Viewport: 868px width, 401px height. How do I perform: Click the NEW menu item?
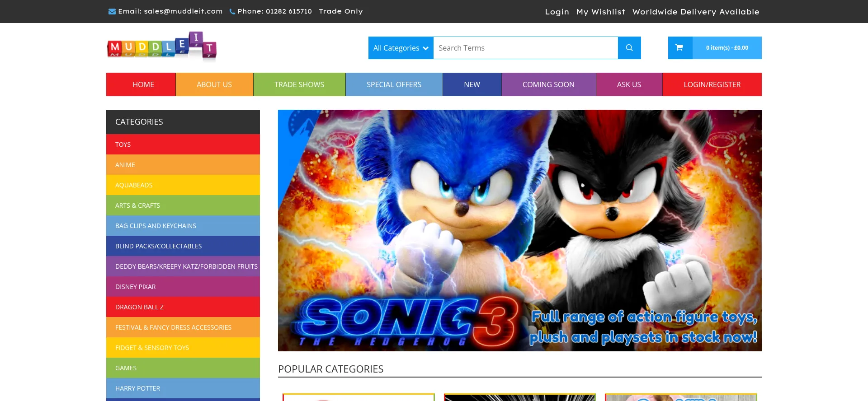472,84
